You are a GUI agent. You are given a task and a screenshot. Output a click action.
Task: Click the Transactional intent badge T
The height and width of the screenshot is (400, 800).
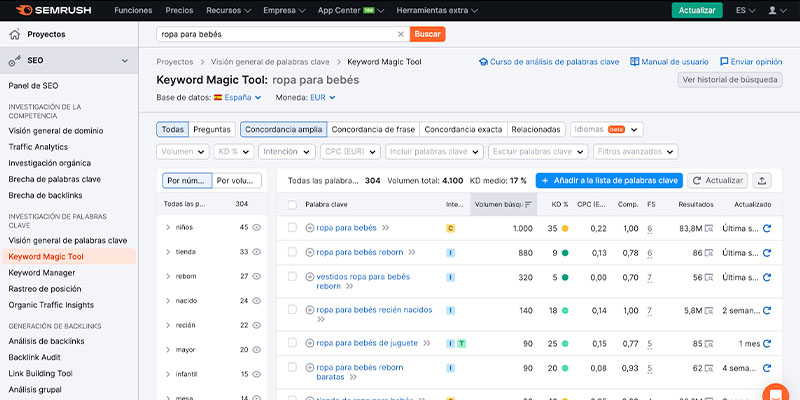coord(461,344)
